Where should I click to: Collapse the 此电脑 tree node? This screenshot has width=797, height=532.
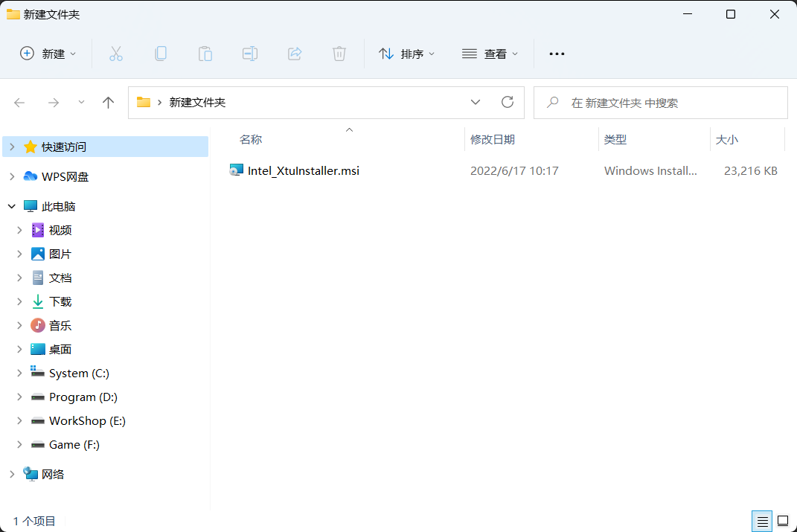coord(11,207)
